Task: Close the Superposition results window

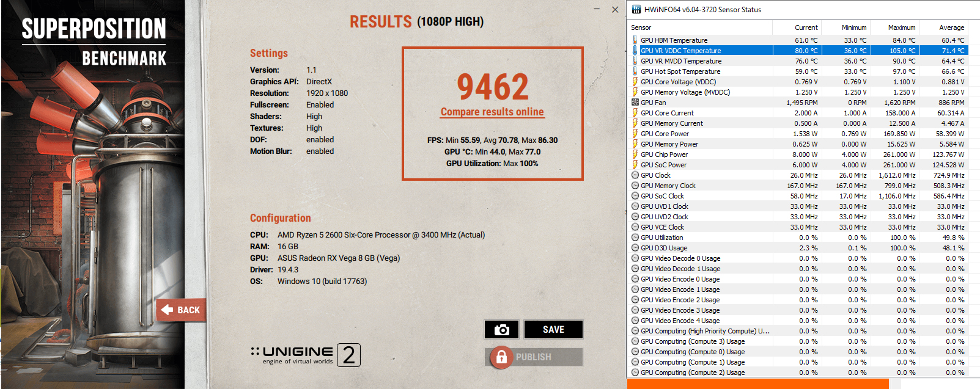Action: [615, 9]
